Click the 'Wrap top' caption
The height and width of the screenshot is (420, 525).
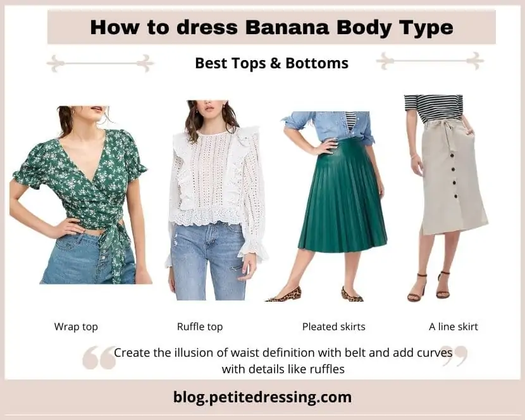coord(76,326)
